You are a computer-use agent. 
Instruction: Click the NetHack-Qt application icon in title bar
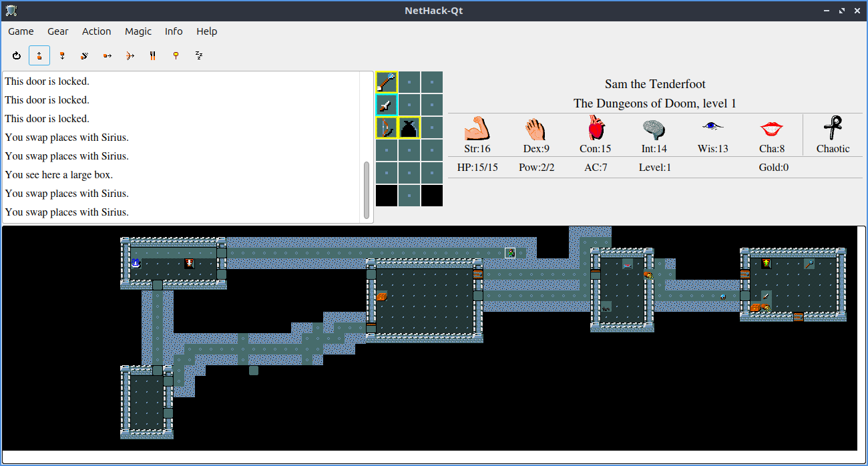click(11, 10)
